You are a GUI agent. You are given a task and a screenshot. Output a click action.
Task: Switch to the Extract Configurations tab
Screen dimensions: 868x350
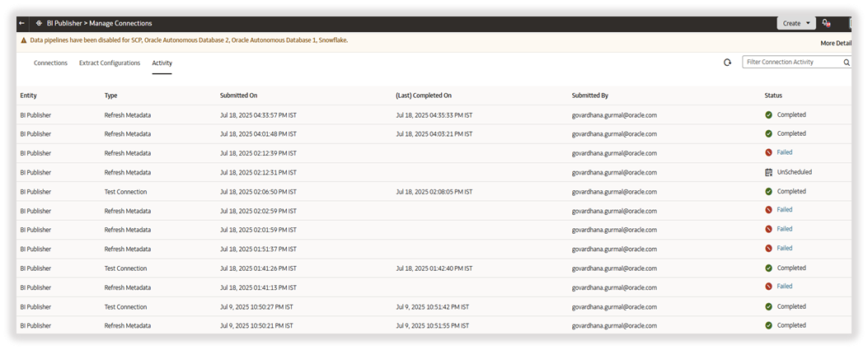coord(110,63)
